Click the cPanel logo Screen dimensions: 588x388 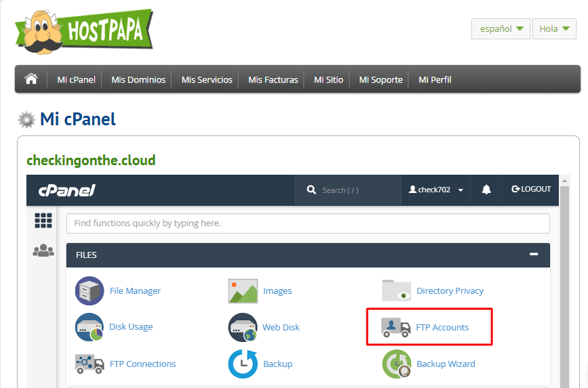tap(67, 190)
